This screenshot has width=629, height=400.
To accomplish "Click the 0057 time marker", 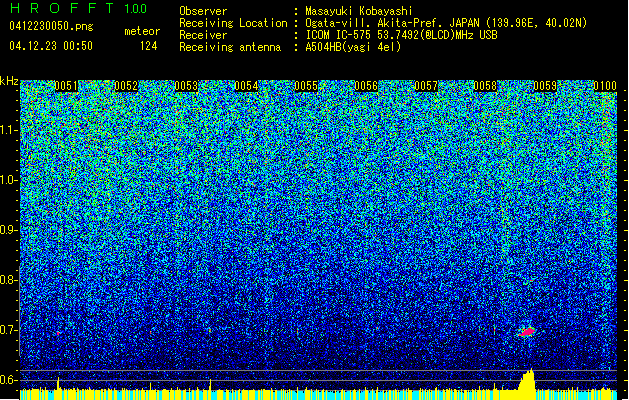I will [426, 86].
